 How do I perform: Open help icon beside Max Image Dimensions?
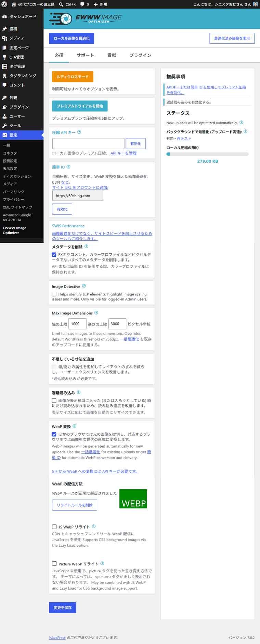[96, 313]
